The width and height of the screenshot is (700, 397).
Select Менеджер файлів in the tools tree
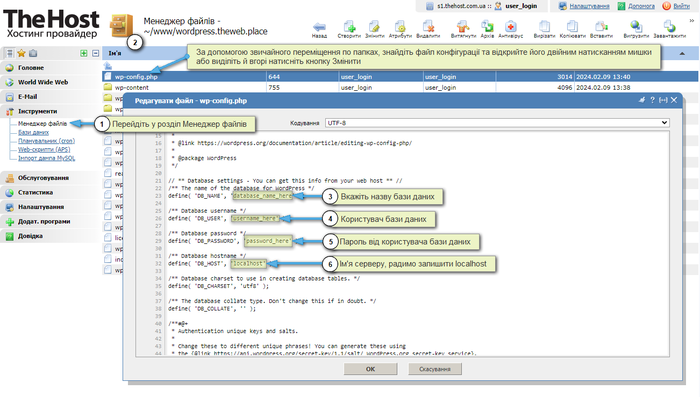[42, 124]
